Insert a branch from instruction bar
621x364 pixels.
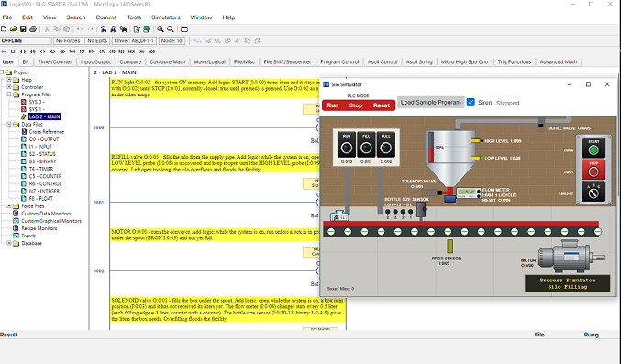coord(13,51)
